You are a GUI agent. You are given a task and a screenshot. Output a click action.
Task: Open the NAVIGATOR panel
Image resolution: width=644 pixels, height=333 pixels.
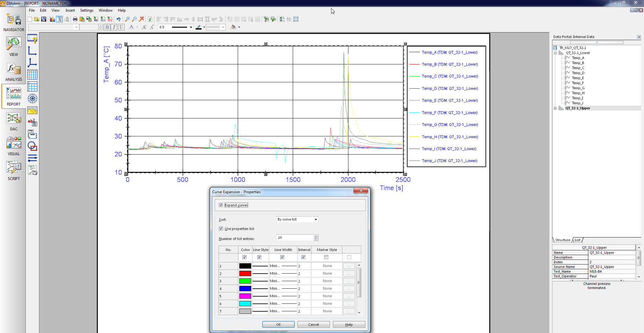click(14, 23)
